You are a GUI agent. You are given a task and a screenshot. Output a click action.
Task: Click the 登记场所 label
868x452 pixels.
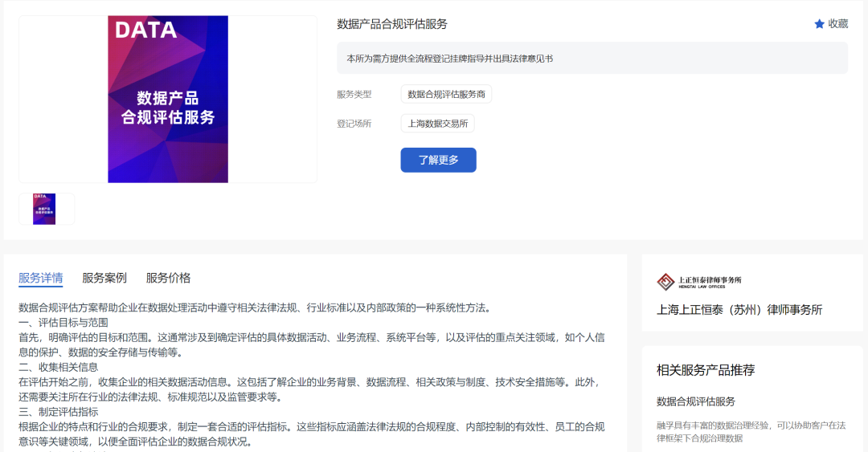(354, 124)
